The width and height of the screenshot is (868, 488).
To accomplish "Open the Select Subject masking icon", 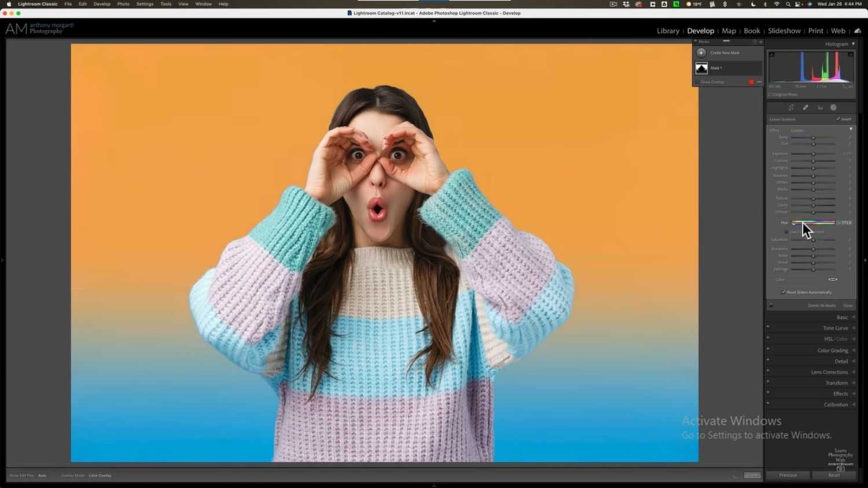I will (790, 107).
